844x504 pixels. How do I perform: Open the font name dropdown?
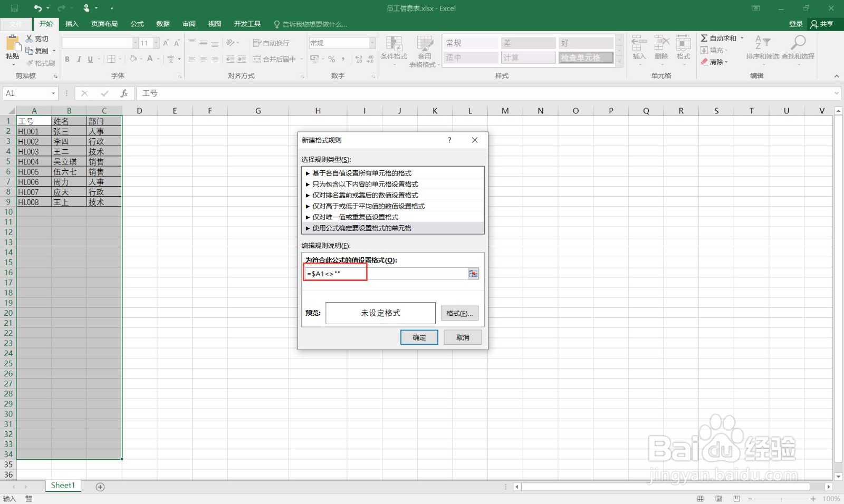pos(135,43)
